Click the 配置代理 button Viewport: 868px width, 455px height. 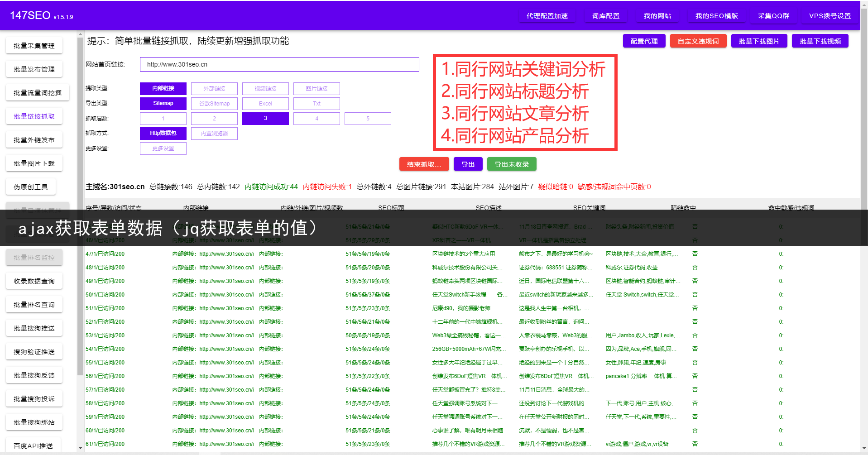coord(643,41)
